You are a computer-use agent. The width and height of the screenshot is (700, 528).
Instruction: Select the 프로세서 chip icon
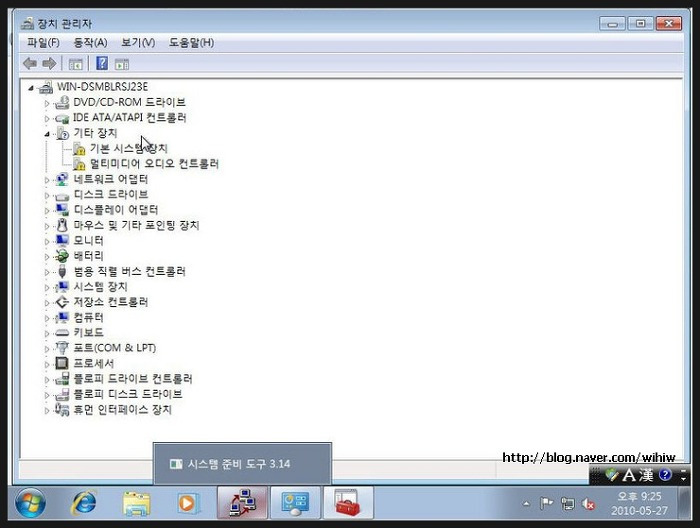62,363
